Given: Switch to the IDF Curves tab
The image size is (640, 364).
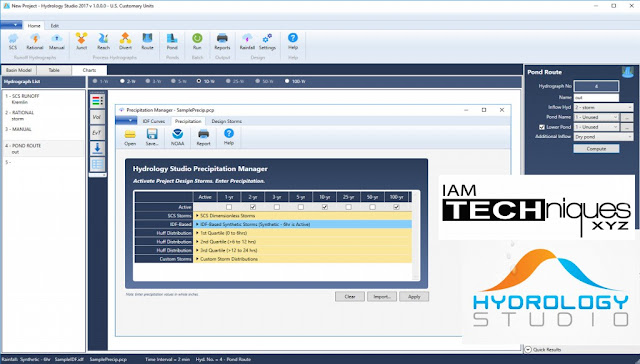Looking at the screenshot, I should (153, 121).
